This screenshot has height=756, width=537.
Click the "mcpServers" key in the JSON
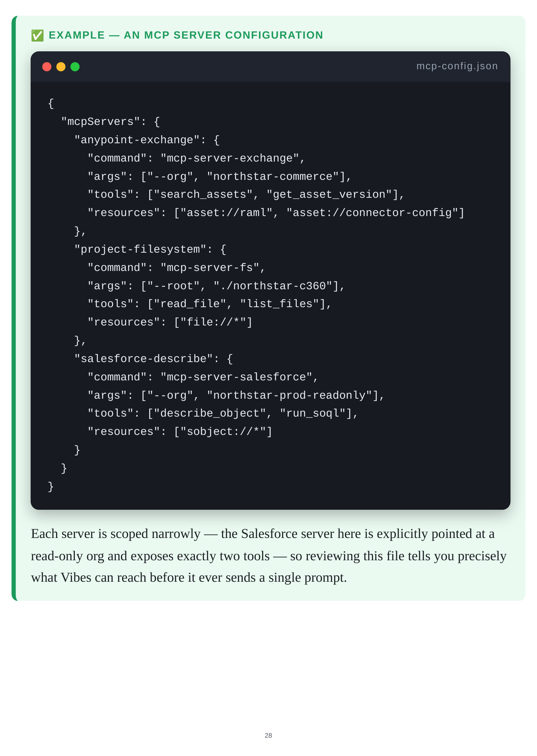[101, 122]
